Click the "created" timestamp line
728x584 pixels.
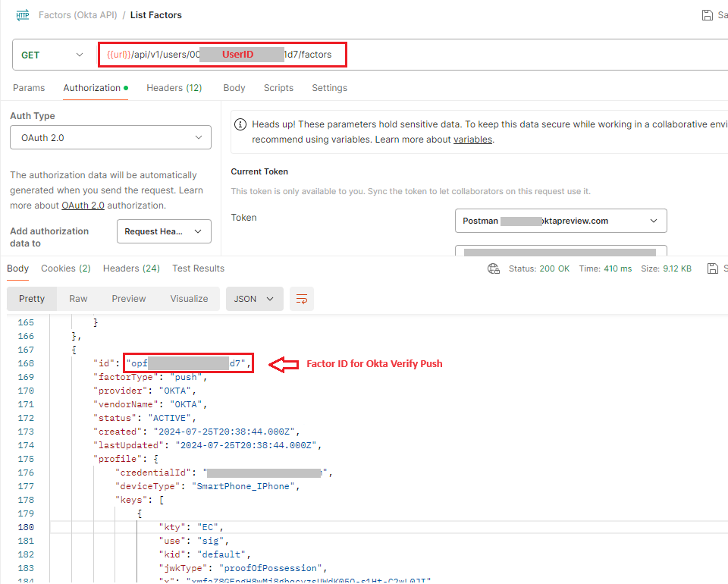click(196, 432)
